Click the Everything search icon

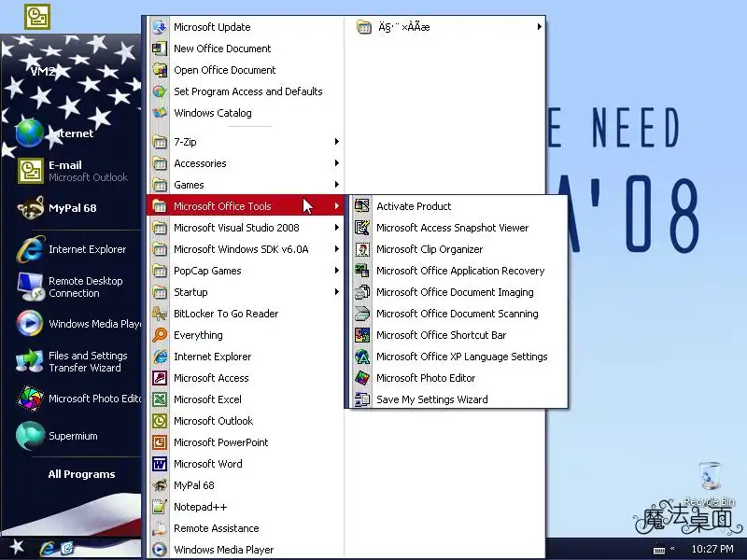click(x=160, y=335)
